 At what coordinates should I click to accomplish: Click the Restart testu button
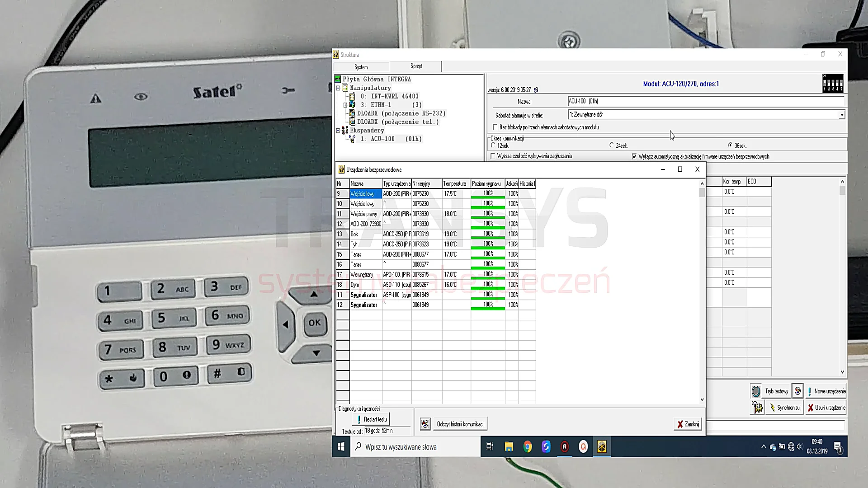pos(371,419)
